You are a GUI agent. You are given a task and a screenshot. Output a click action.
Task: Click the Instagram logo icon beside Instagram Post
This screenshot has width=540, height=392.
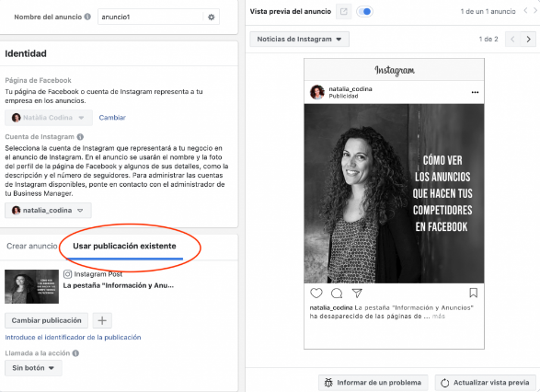67,274
